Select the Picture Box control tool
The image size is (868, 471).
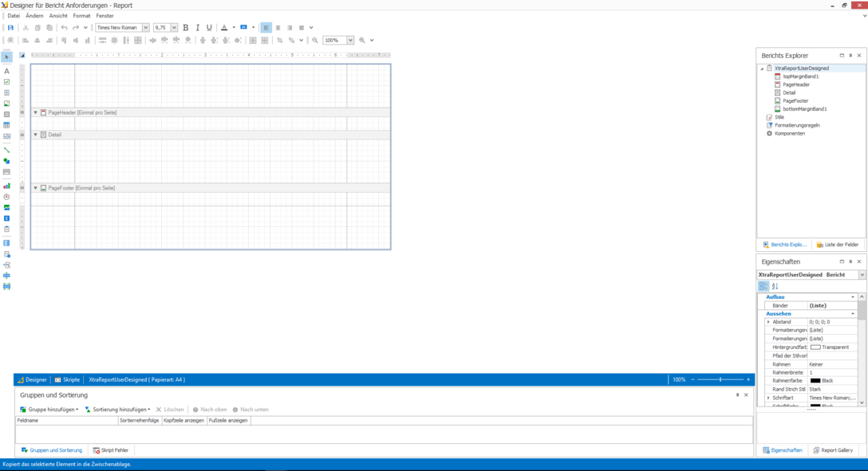[6, 104]
